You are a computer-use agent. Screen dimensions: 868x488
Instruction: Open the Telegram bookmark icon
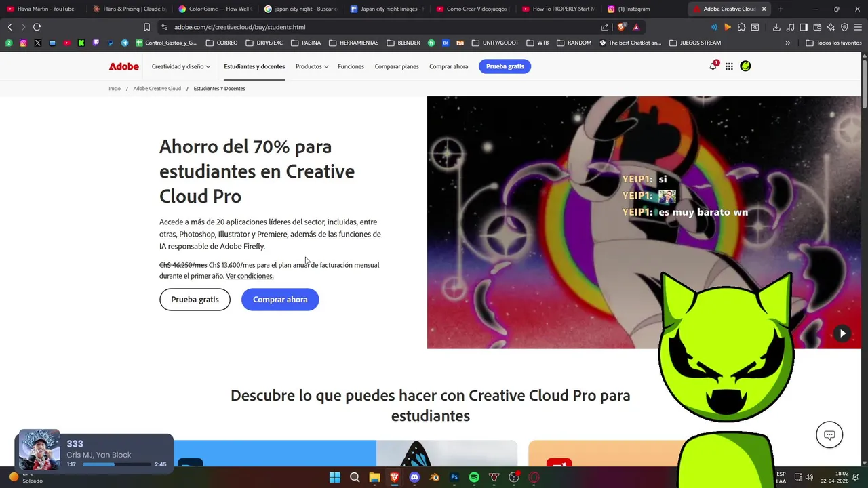point(125,43)
